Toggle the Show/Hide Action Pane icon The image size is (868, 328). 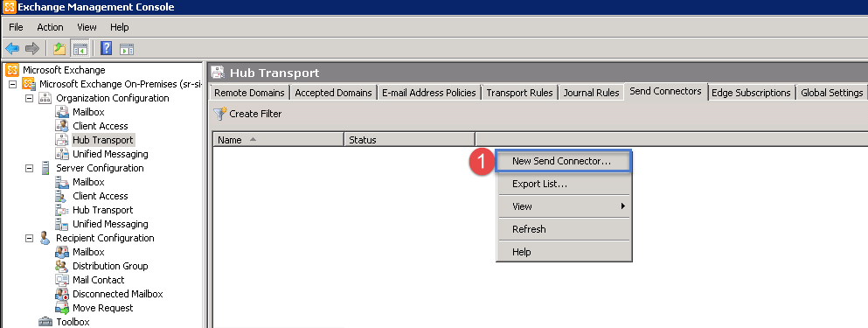click(127, 49)
